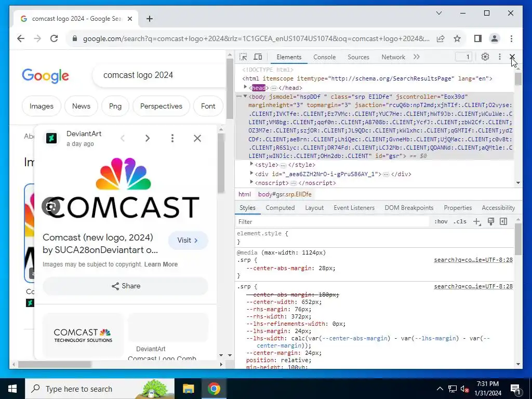Toggle the :hov element state button
Screen dimensions: 532x399
(441, 221)
